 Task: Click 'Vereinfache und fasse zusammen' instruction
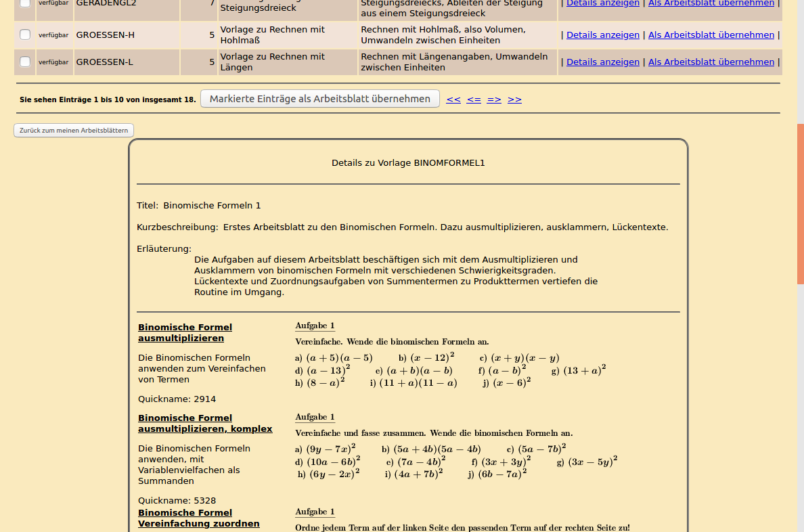[x=434, y=433]
